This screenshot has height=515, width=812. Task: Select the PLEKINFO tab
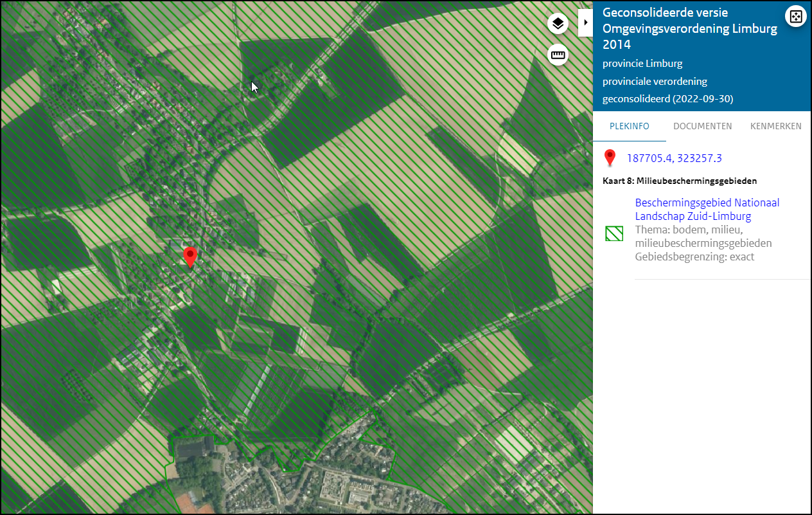pos(629,126)
